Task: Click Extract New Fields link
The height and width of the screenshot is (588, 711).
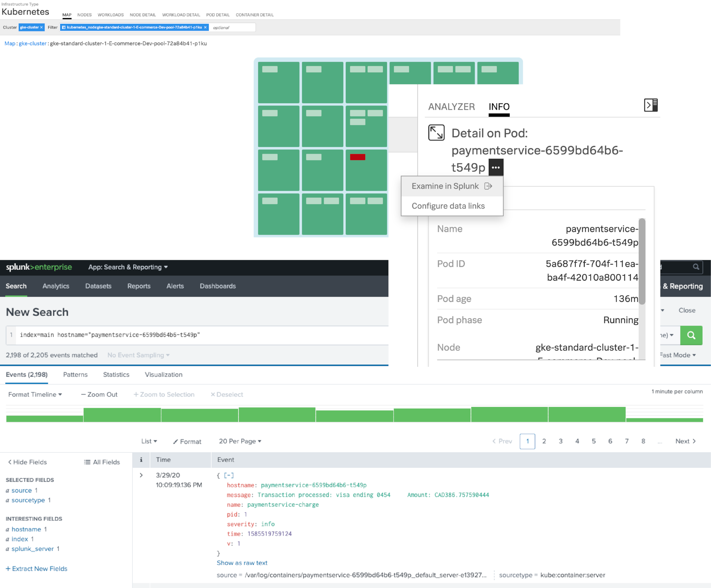Action: 36,569
